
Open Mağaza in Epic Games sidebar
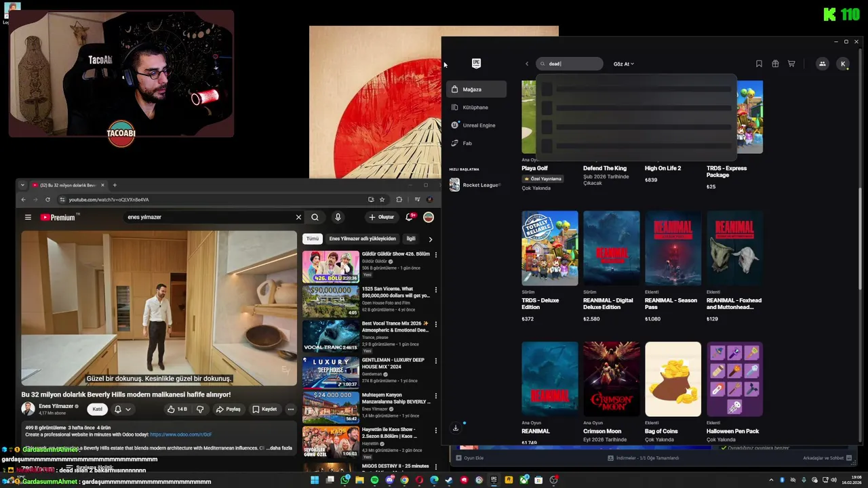coord(476,89)
